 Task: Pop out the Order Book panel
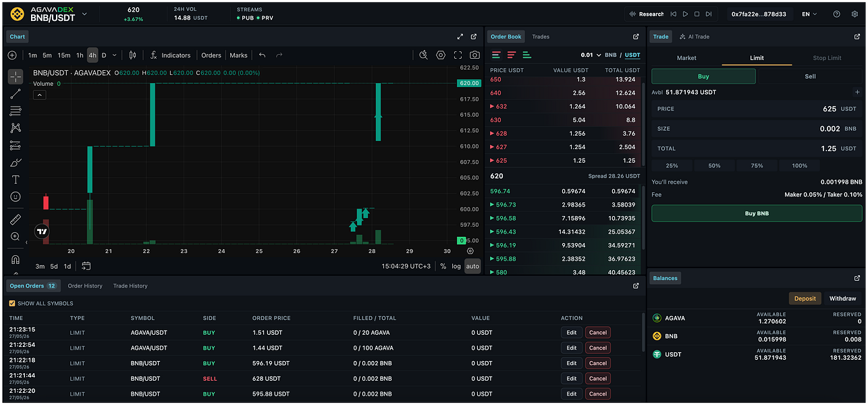tap(636, 36)
